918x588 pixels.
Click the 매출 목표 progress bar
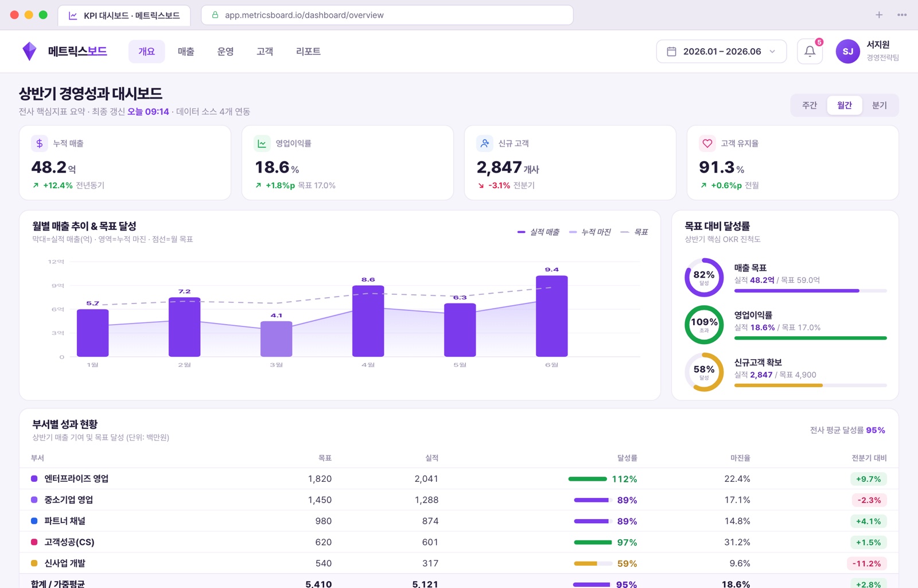[811, 291]
